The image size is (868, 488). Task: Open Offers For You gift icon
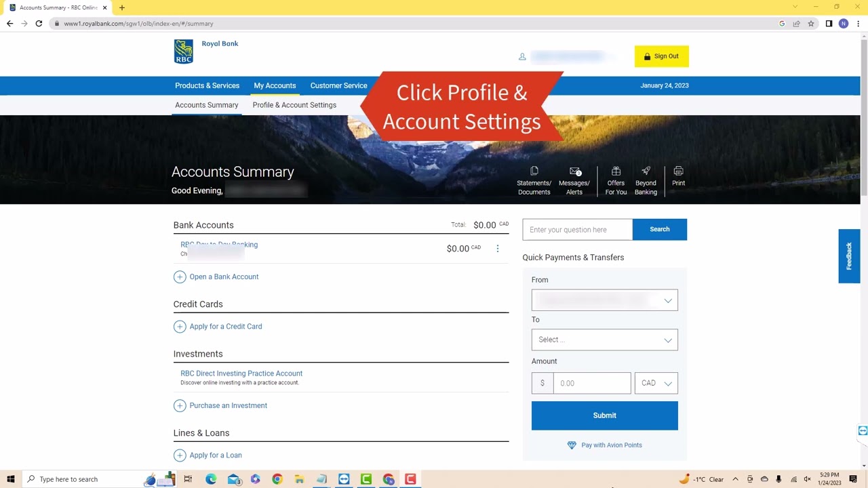point(616,171)
